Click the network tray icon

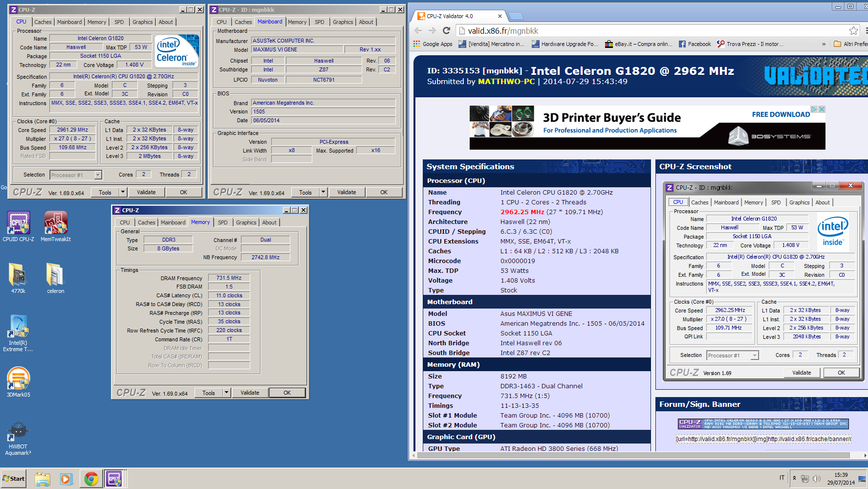pyautogui.click(x=805, y=479)
